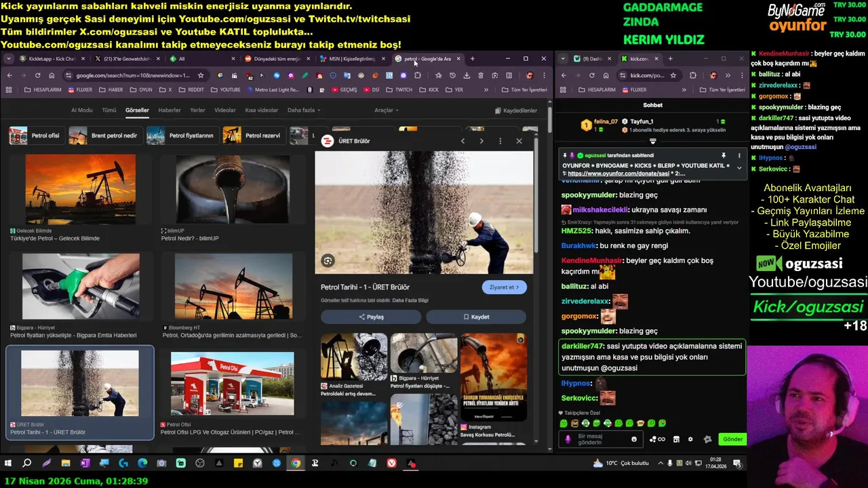Click the Bir mesaj gönderin field
This screenshot has height=488, width=868.
[x=602, y=439]
